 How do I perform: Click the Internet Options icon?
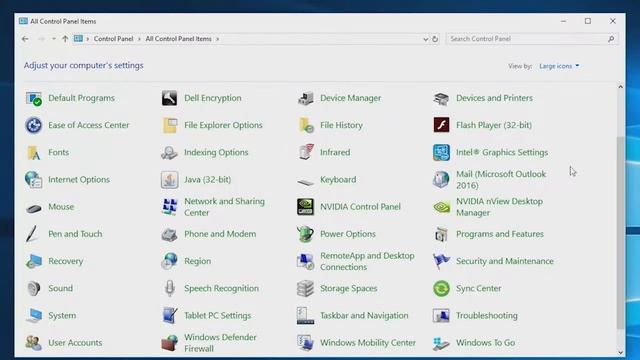point(33,180)
